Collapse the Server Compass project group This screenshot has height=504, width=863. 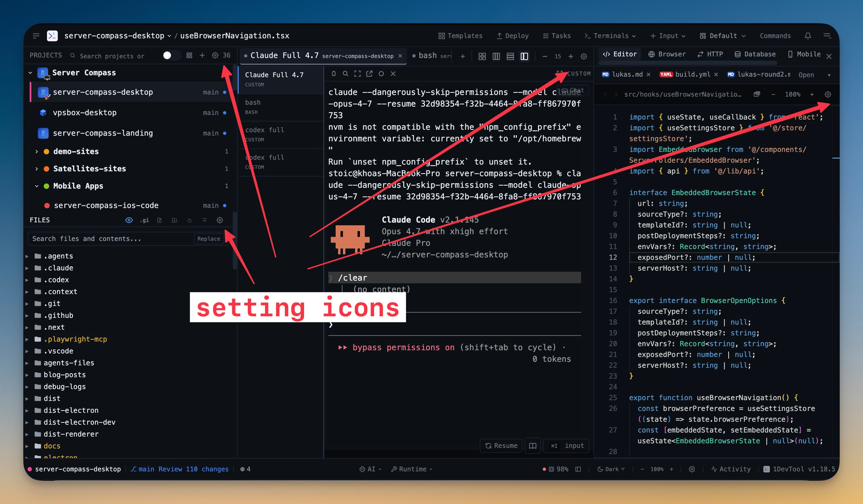point(30,73)
